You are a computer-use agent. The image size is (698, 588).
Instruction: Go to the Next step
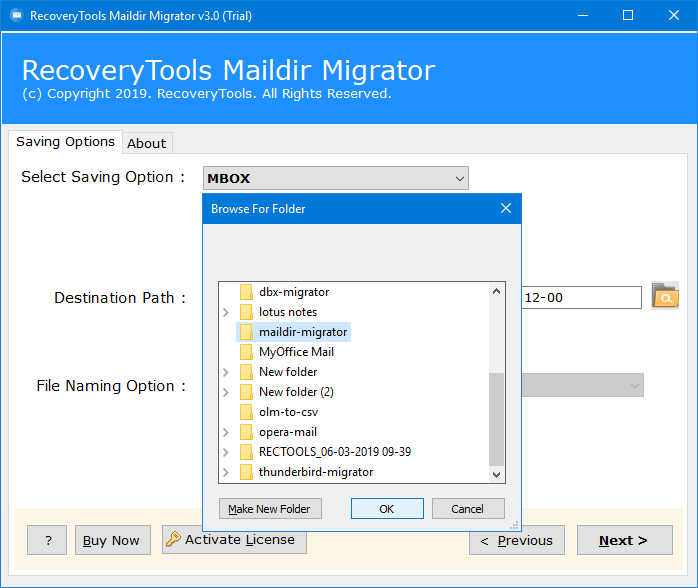point(625,540)
